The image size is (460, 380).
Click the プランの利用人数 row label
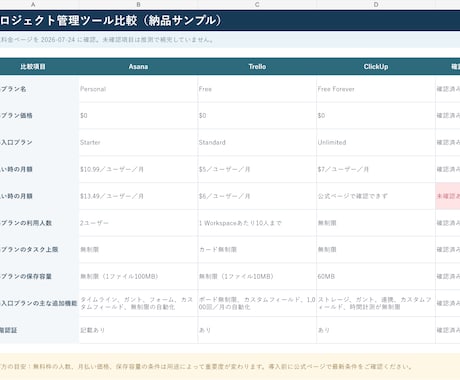(x=39, y=223)
